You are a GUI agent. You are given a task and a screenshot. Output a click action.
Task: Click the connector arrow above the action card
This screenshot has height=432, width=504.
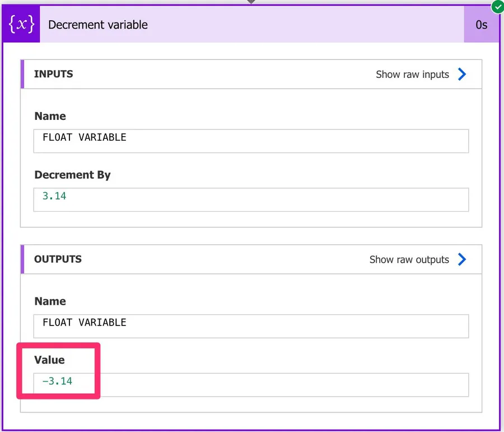coord(251,2)
